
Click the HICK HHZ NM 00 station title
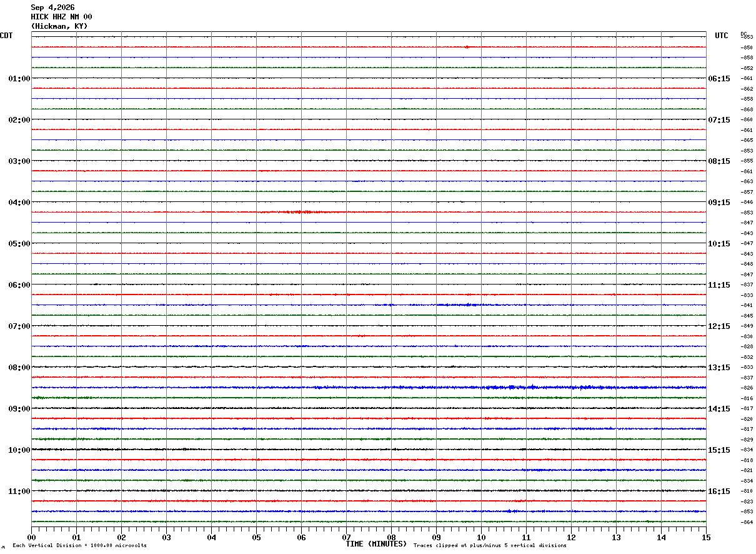61,17
